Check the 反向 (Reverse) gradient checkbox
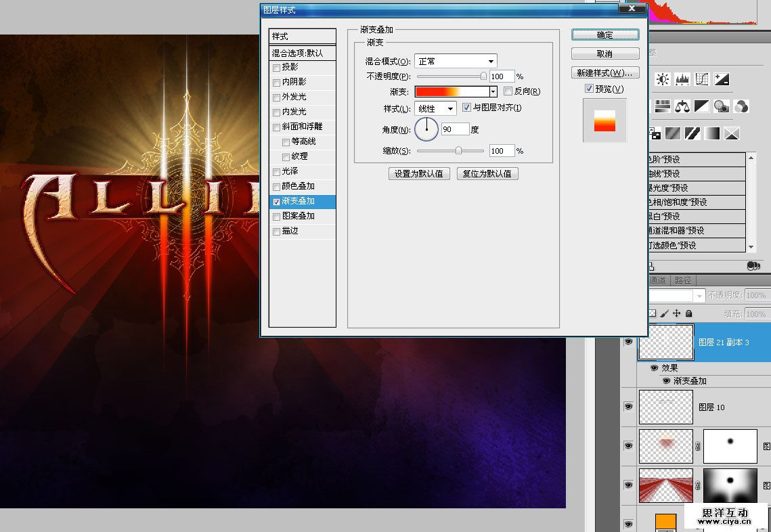 click(508, 91)
